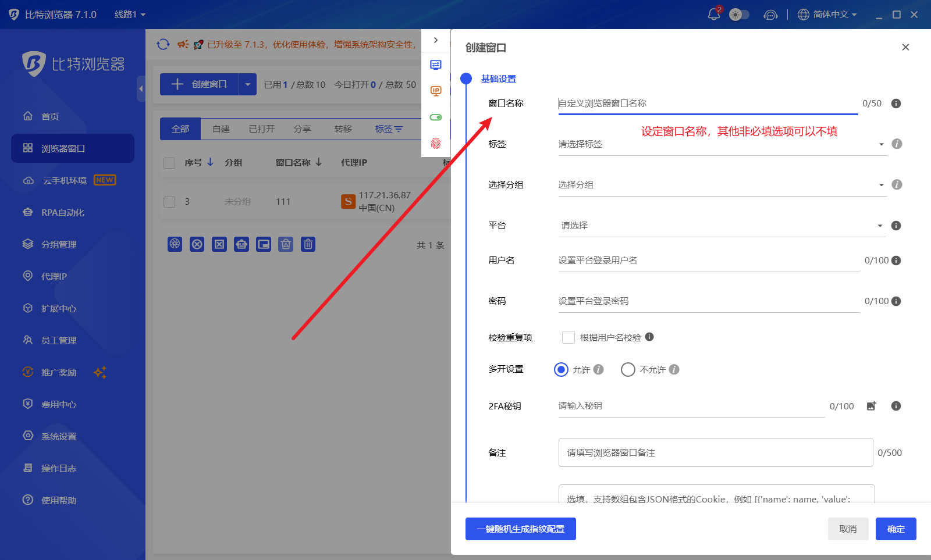
Task: Select the 允许 radio button
Action: (561, 369)
